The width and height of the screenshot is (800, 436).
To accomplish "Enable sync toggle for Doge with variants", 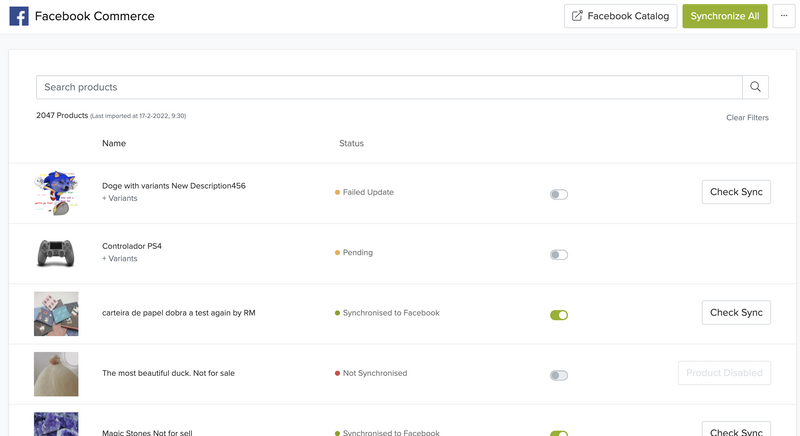I will [x=559, y=194].
